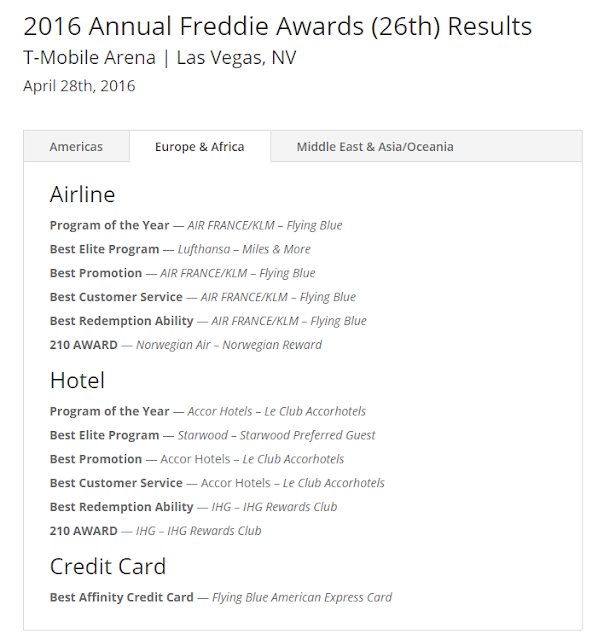598x640 pixels.
Task: Click Starwood Preferred Guest Best Elite entry
Action: point(212,435)
